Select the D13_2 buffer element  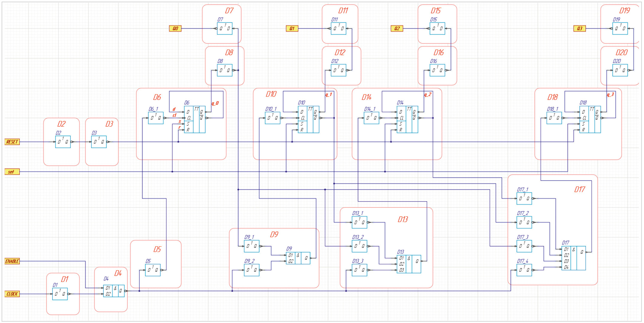(x=359, y=246)
